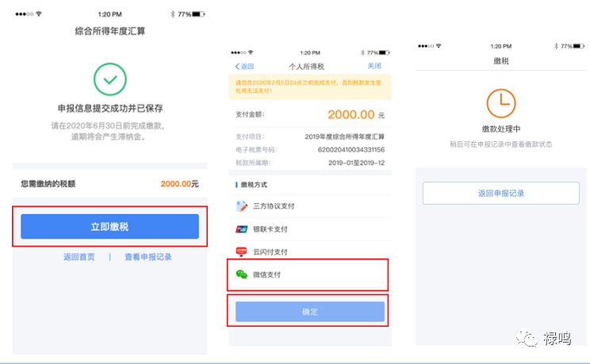Screen dimensions: 590x364
Task: Click the 电子税票号码 number 620020410034331156
Action: pyautogui.click(x=350, y=149)
